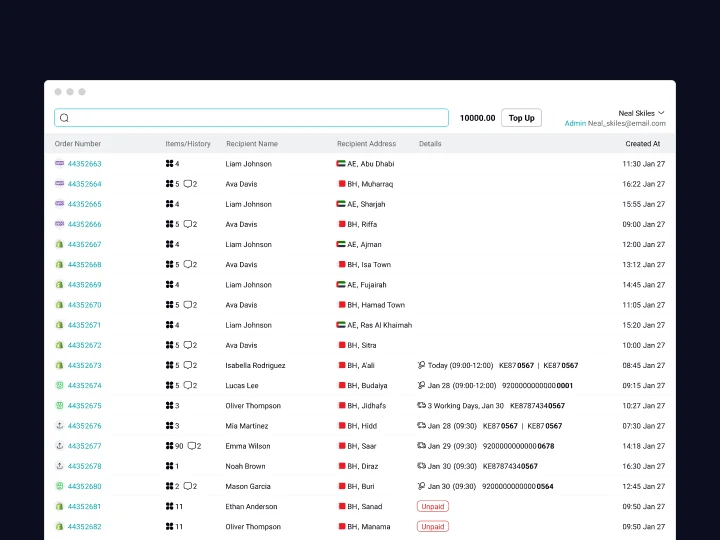Click the Unpaid badge for order 44352682
Screen dimensions: 720x540
point(433,527)
